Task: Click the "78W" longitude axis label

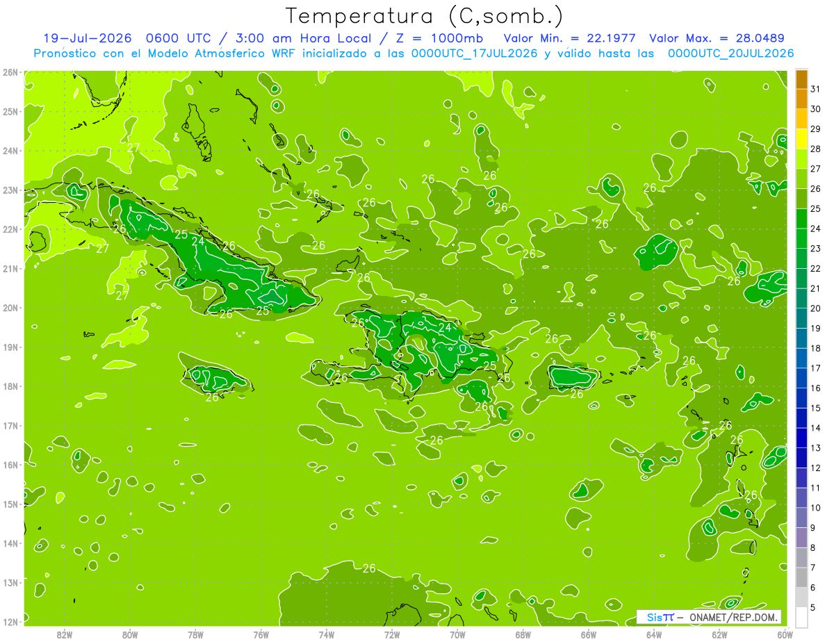Action: [195, 635]
